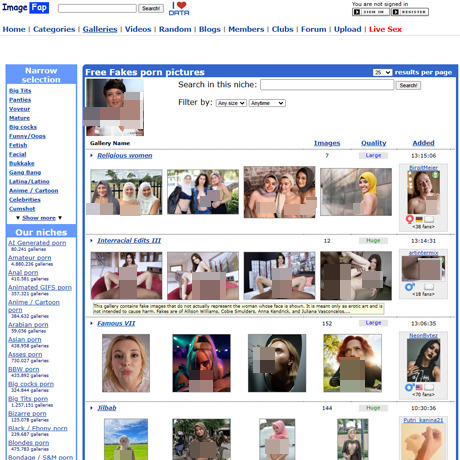Expand arrow next to Religious women gallery
Screen dimensions: 460x460
pyautogui.click(x=91, y=156)
